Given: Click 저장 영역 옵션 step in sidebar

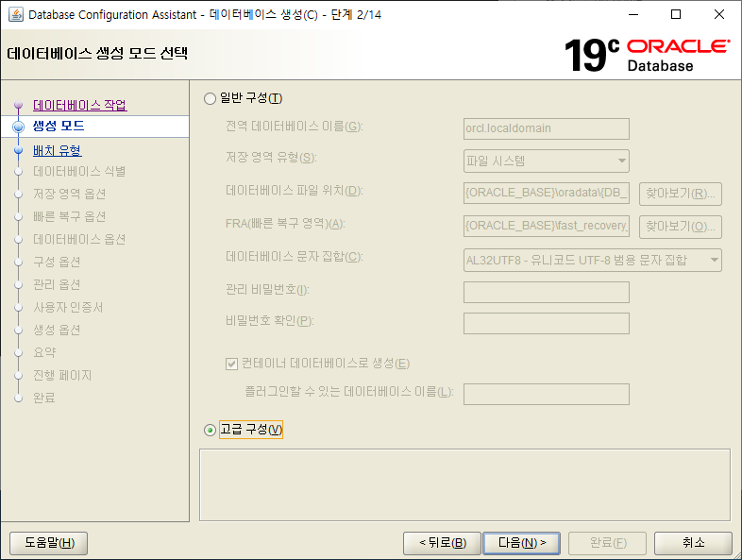Looking at the screenshot, I should [69, 195].
